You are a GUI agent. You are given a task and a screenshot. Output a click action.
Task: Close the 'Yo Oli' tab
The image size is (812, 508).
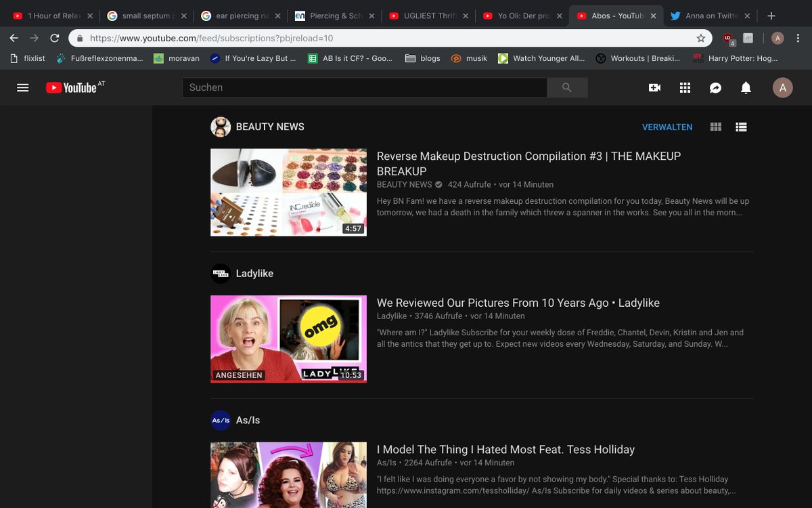560,16
